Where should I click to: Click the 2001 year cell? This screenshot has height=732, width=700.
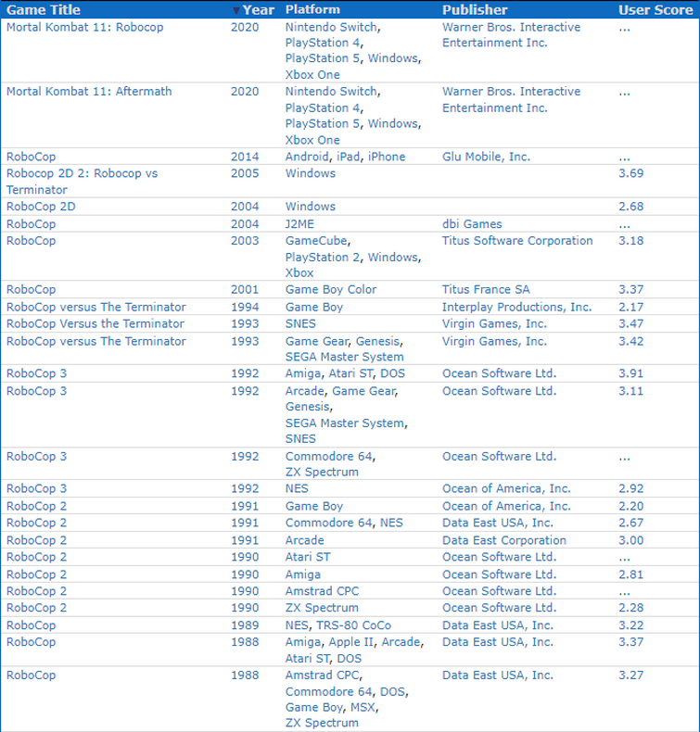[245, 289]
